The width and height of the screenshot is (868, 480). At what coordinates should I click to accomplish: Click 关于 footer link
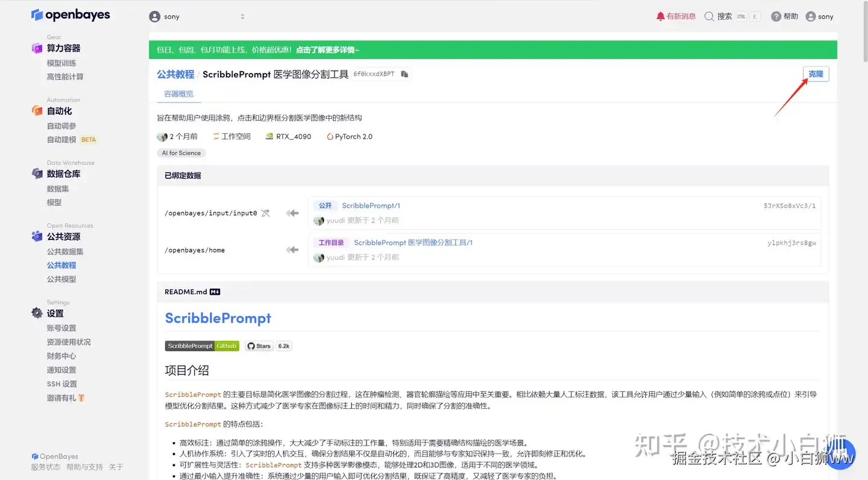(116, 467)
